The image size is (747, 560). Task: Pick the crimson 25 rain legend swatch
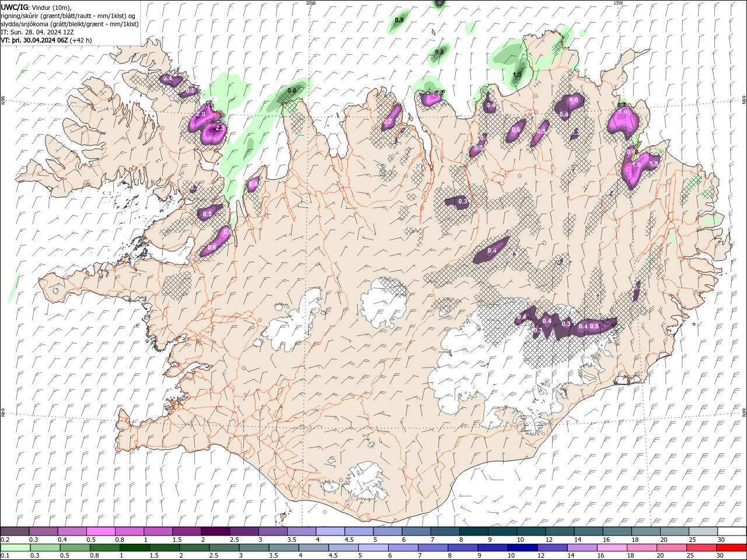point(701,547)
